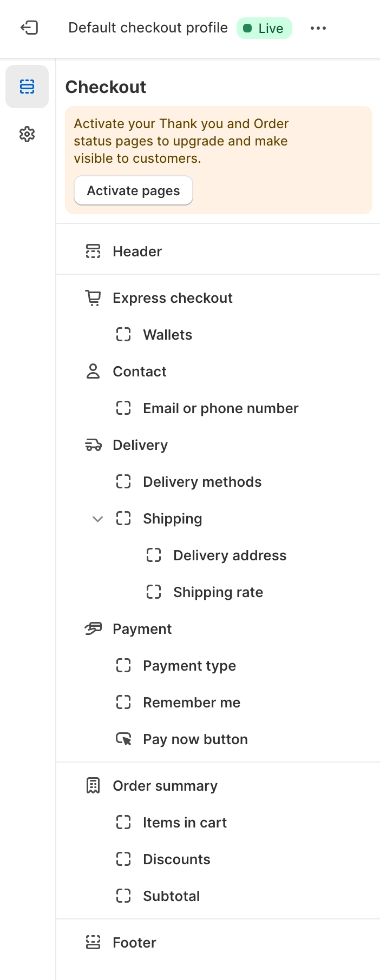This screenshot has width=380, height=980.
Task: Select the Footer section icon
Action: pos(93,942)
